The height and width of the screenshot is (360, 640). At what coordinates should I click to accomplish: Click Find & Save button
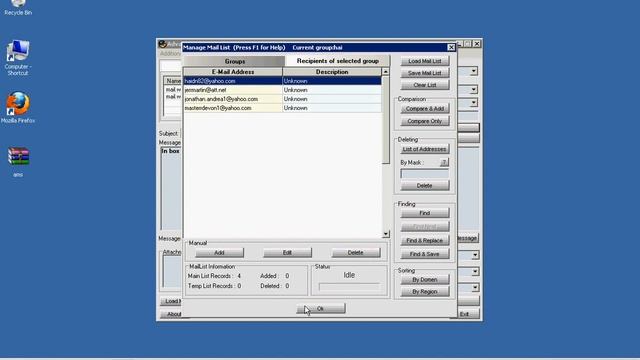(424, 254)
